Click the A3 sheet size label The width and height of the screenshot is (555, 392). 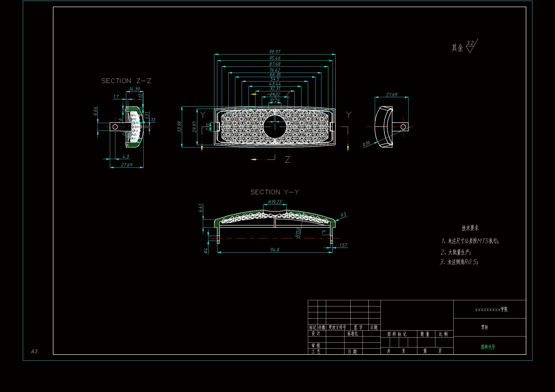(x=34, y=351)
